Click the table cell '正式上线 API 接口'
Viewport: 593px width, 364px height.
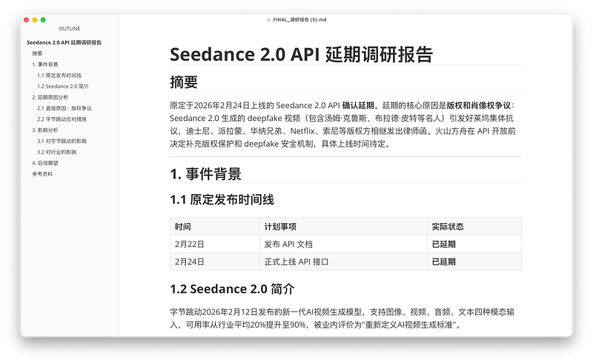coord(343,262)
